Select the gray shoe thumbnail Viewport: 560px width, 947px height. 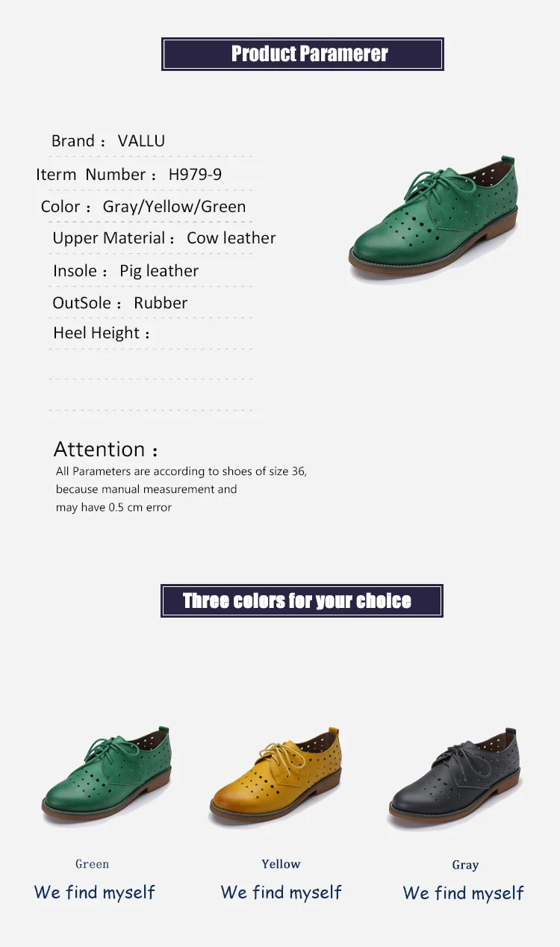click(x=455, y=777)
